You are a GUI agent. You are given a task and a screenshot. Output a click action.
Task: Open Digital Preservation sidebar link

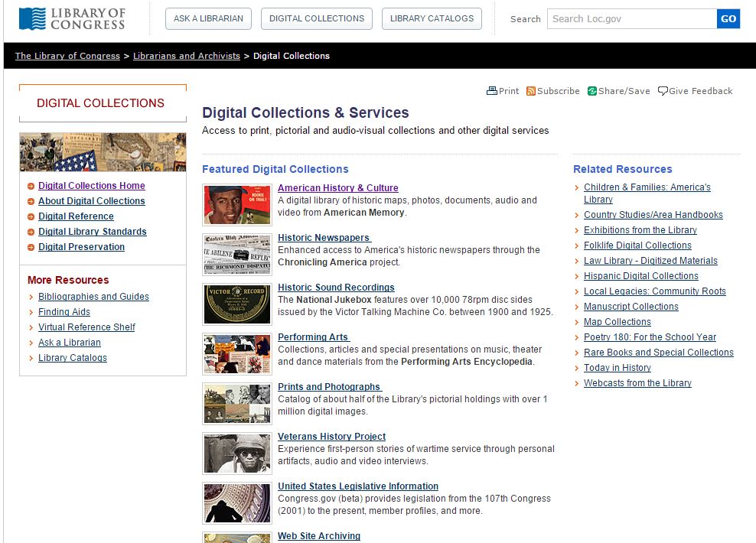pyautogui.click(x=81, y=247)
